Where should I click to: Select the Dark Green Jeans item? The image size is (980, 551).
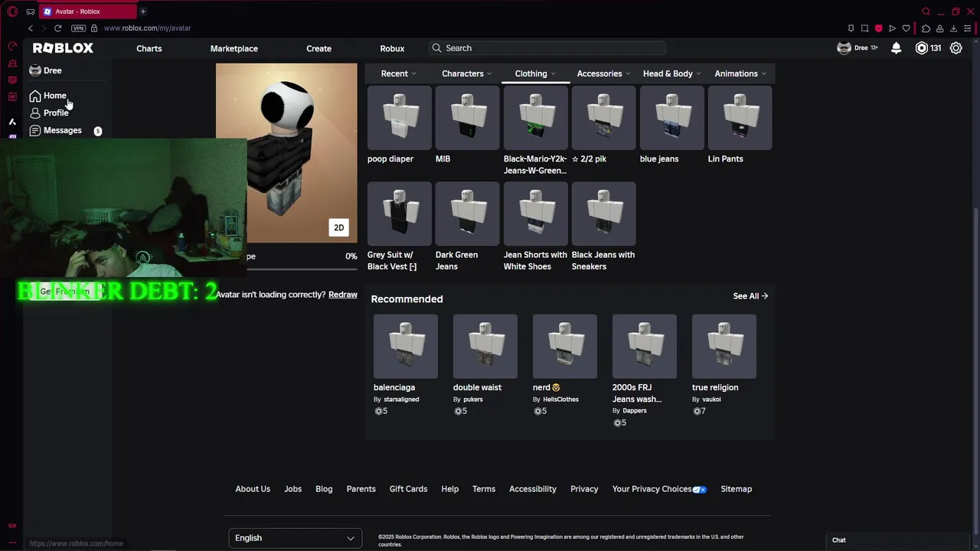click(468, 214)
